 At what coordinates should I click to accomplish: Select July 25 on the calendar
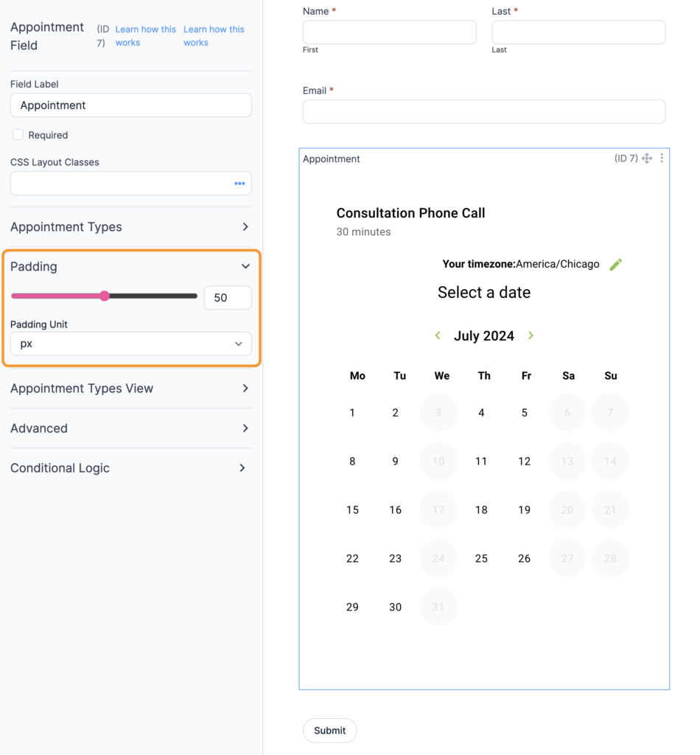481,559
